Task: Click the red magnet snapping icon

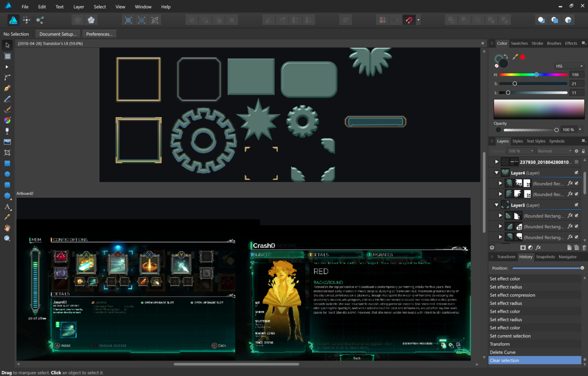Action: coord(409,20)
